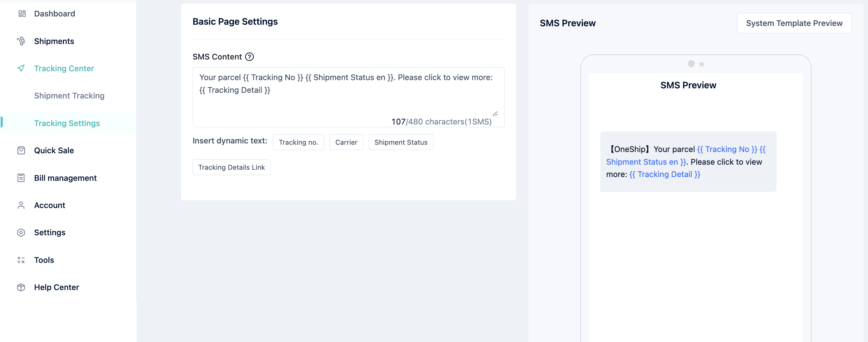Open Tools from the sidebar
868x342 pixels.
click(44, 260)
